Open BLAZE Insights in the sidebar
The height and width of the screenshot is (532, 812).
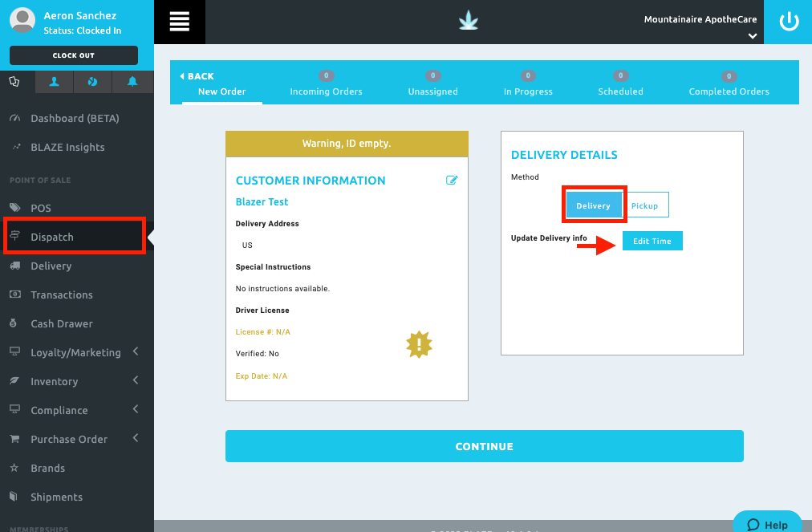tap(67, 147)
